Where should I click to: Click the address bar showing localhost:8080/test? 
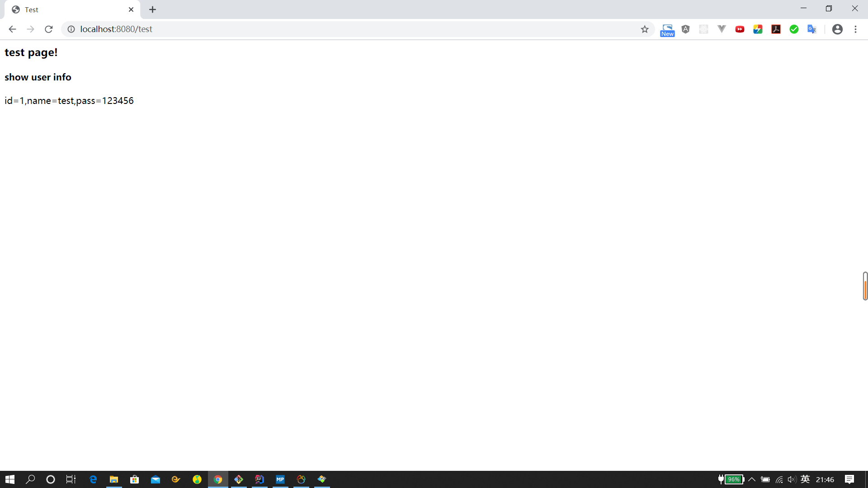point(316,29)
